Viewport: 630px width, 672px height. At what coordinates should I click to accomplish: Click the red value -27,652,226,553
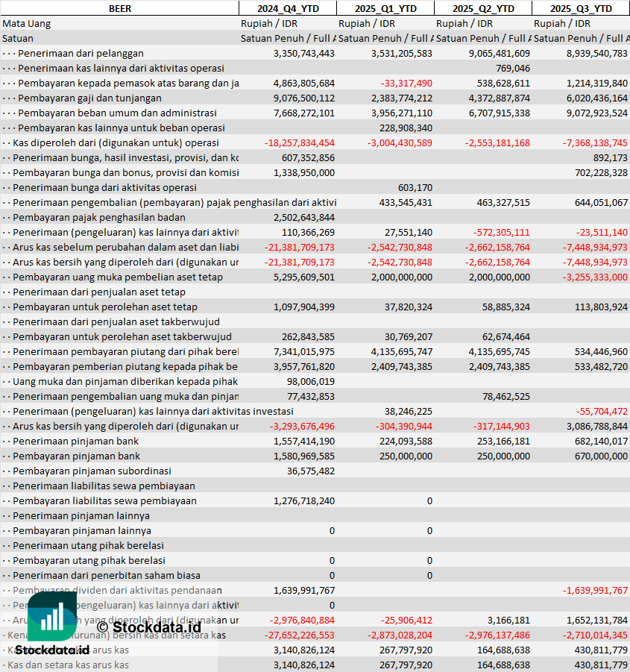(300, 635)
